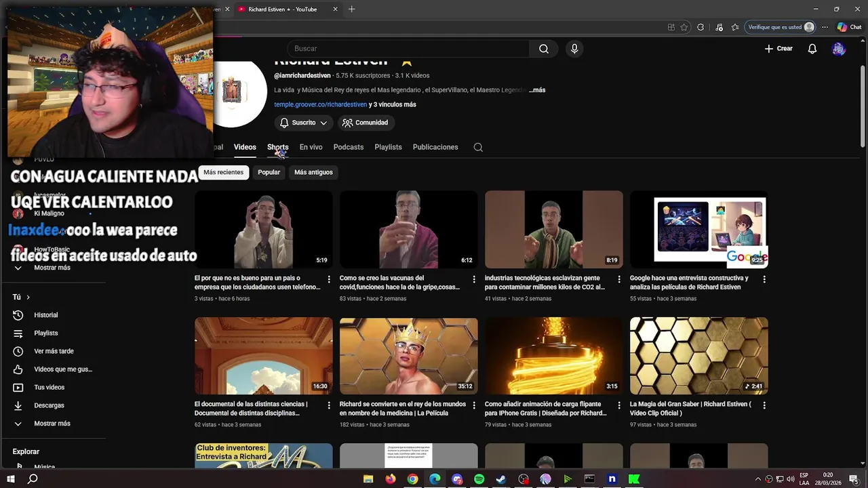868x488 pixels.
Task: Switch to the Videos channel tab
Action: pyautogui.click(x=245, y=147)
